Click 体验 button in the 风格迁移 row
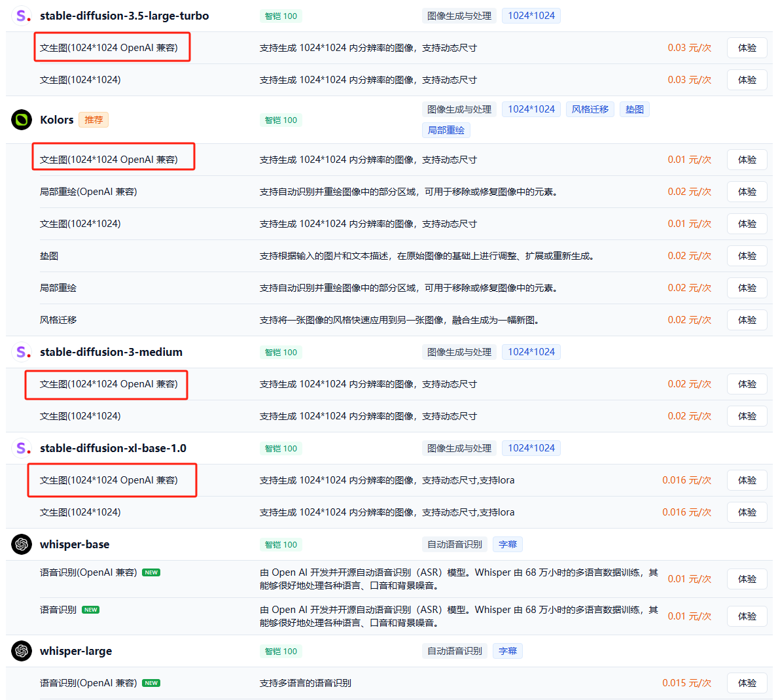The width and height of the screenshot is (778, 700). (747, 320)
